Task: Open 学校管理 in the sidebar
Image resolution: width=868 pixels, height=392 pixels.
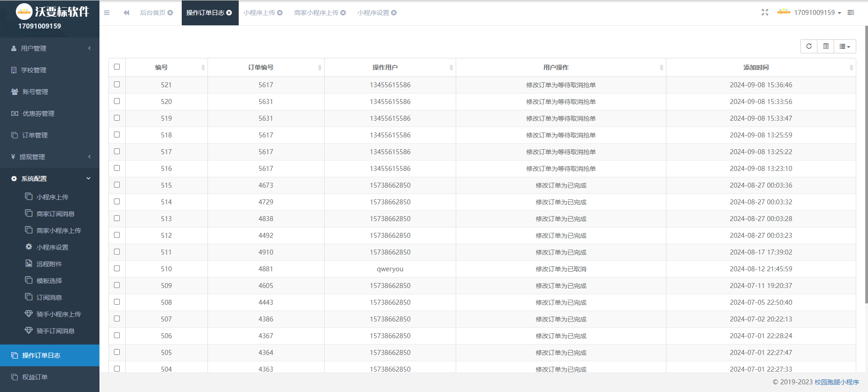Action: (x=50, y=70)
